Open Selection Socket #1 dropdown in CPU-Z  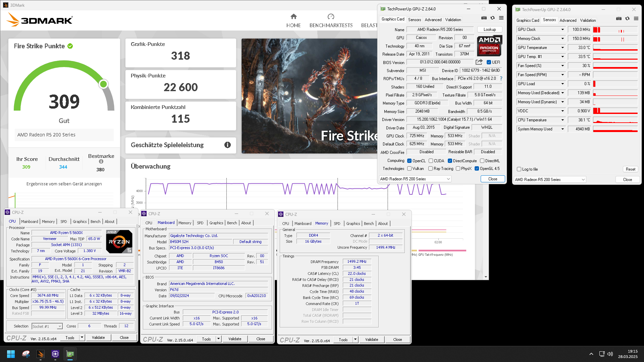(47, 326)
